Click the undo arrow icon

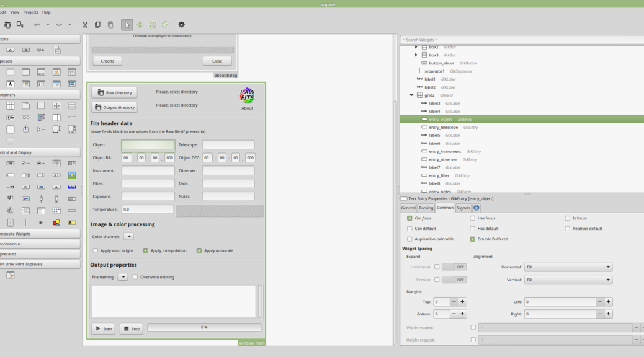[x=37, y=25]
